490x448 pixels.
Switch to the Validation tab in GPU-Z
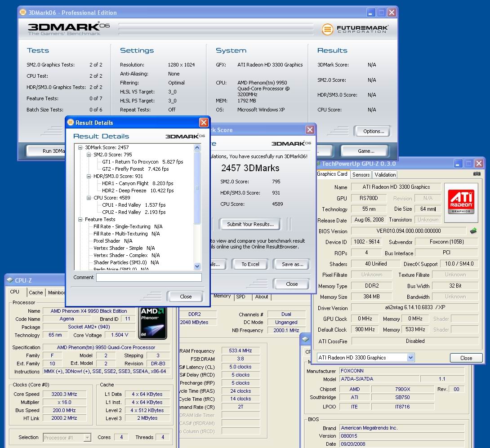385,175
